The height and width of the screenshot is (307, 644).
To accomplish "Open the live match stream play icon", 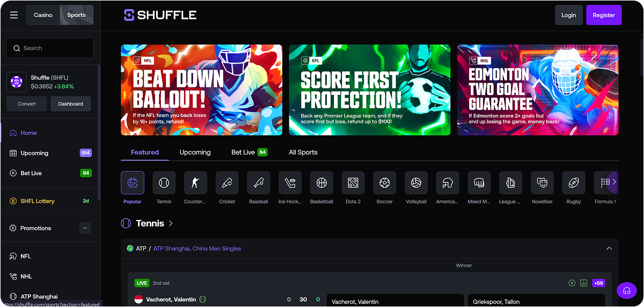I will (x=572, y=283).
